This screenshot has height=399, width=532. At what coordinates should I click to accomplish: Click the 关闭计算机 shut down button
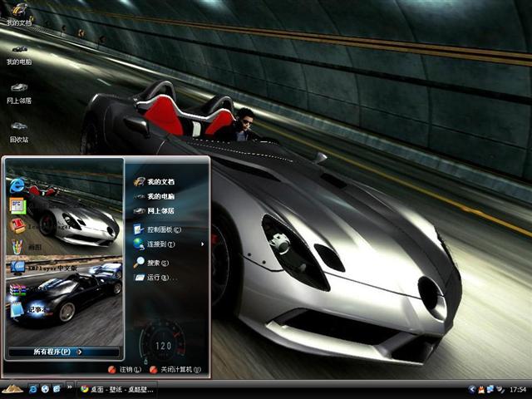click(x=175, y=369)
